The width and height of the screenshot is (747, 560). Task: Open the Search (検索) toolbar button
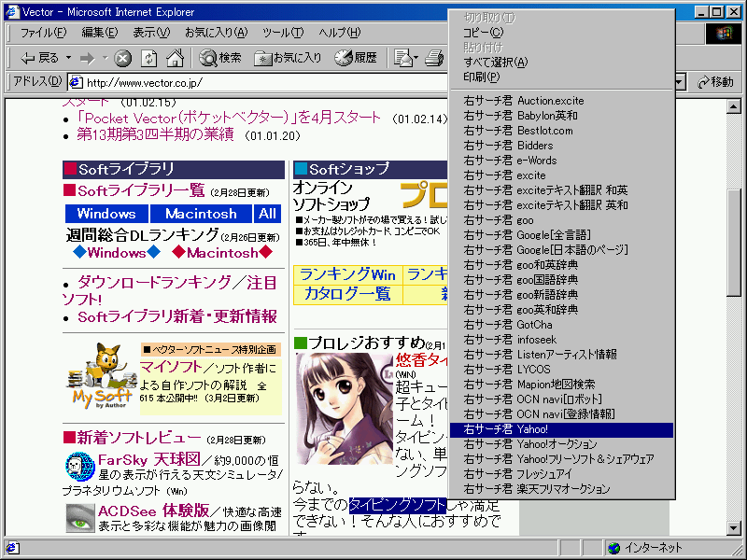pos(220,58)
